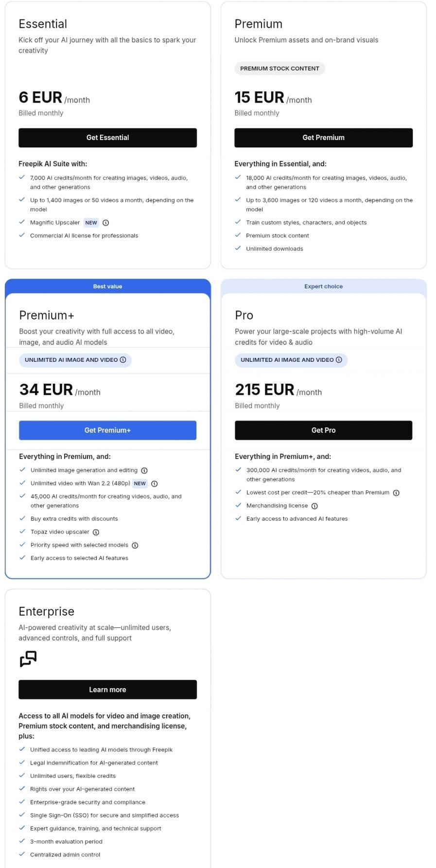Click the Enterprise chat bubbles icon
The image size is (436, 868).
click(28, 659)
